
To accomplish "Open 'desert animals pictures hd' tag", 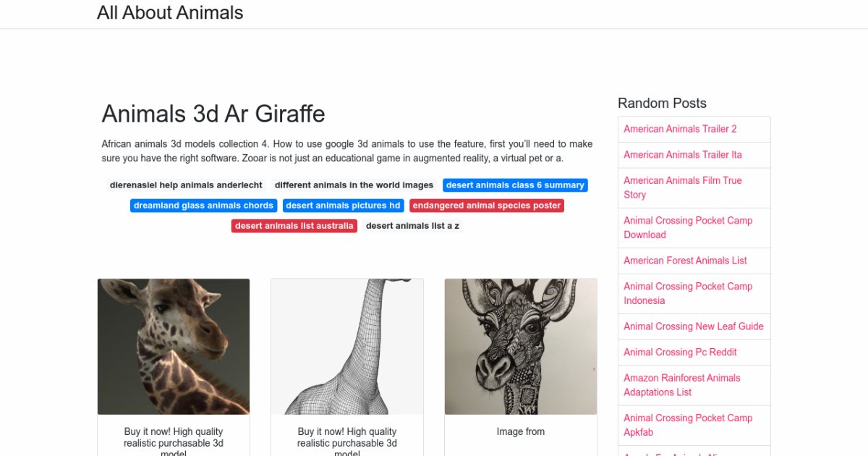I will tap(343, 206).
